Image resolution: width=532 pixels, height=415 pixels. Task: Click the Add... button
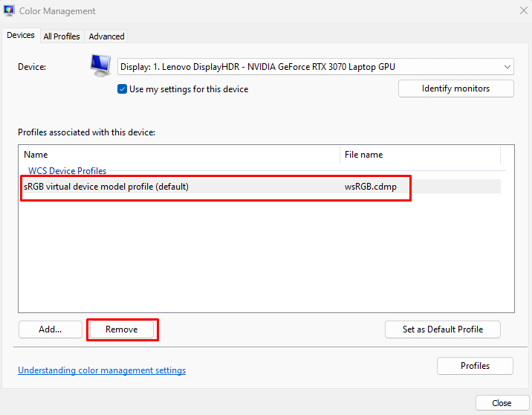point(50,329)
